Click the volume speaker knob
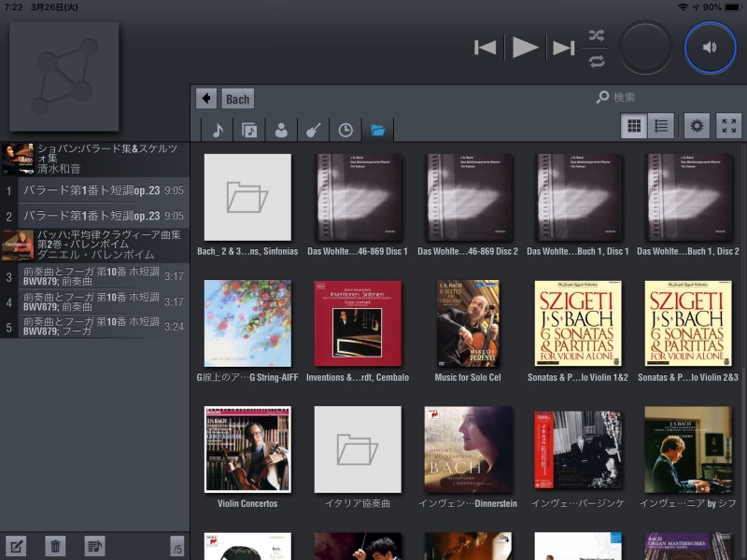 710,48
